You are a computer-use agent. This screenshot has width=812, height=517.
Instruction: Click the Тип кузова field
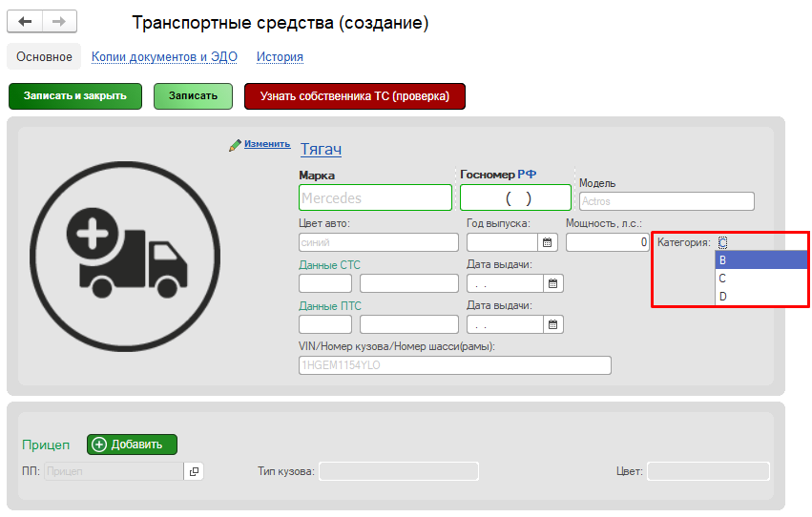(x=399, y=471)
